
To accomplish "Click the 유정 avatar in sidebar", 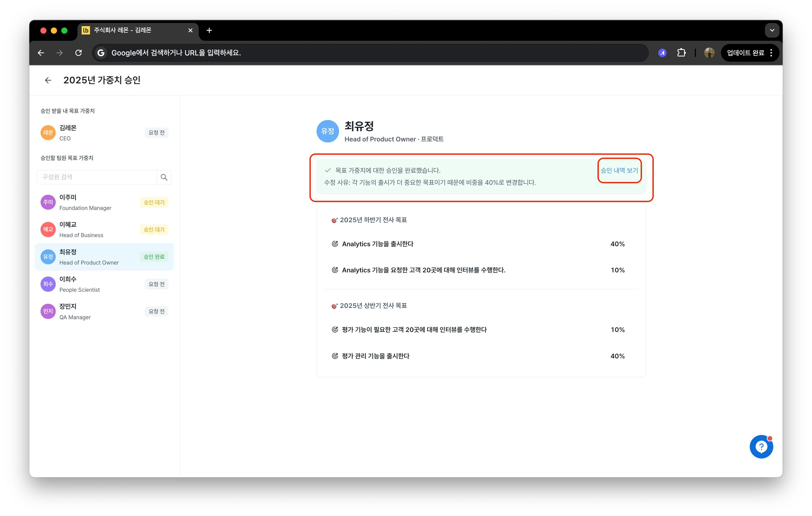I will point(48,257).
